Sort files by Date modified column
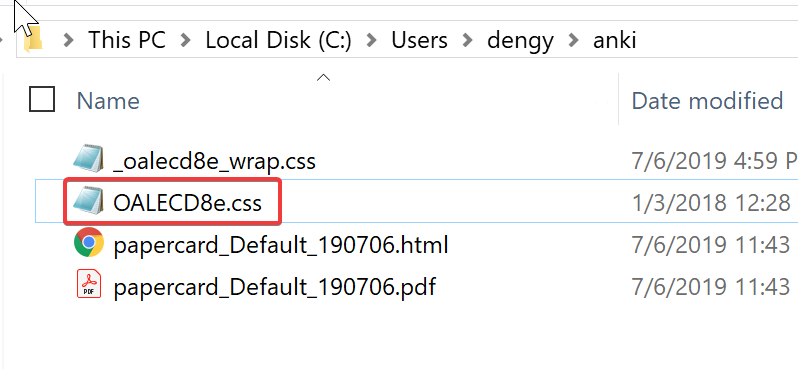798x369 pixels. 707,100
